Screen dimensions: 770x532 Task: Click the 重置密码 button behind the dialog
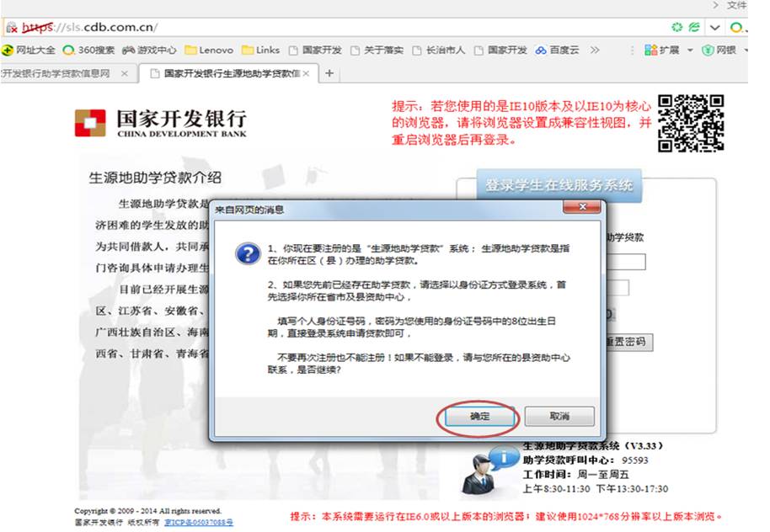click(x=628, y=342)
